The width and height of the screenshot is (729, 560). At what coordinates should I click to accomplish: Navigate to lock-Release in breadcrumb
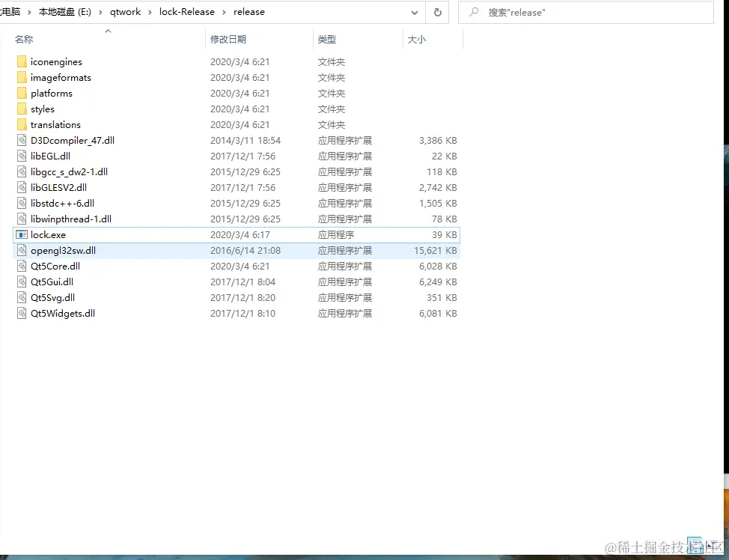187,12
